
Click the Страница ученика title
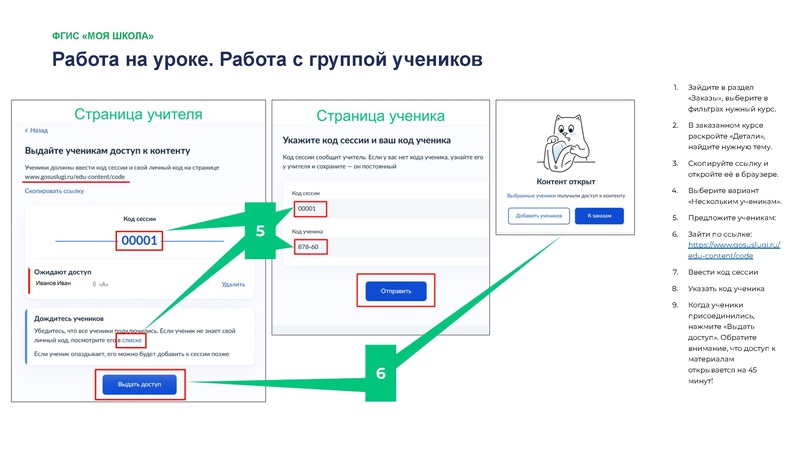pyautogui.click(x=380, y=116)
